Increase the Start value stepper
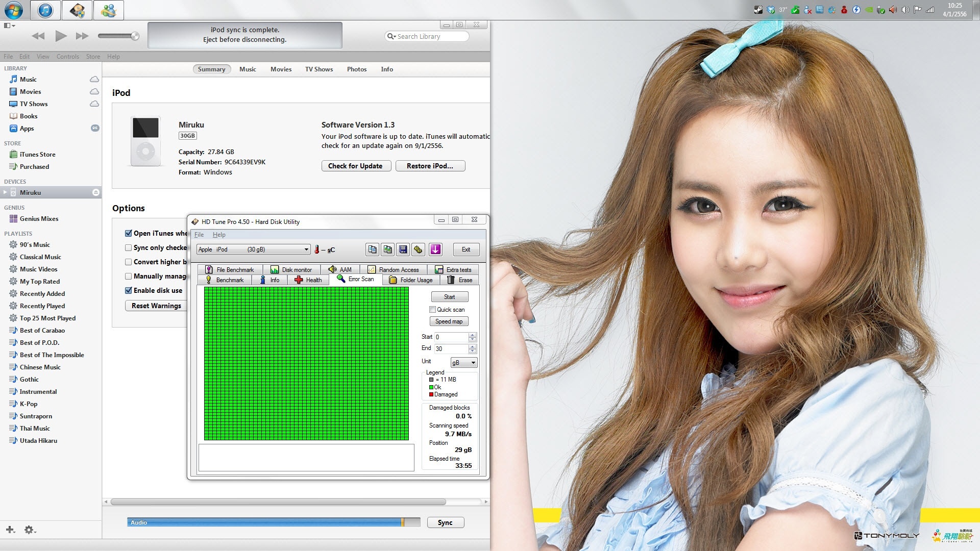980x551 pixels. [x=472, y=335]
